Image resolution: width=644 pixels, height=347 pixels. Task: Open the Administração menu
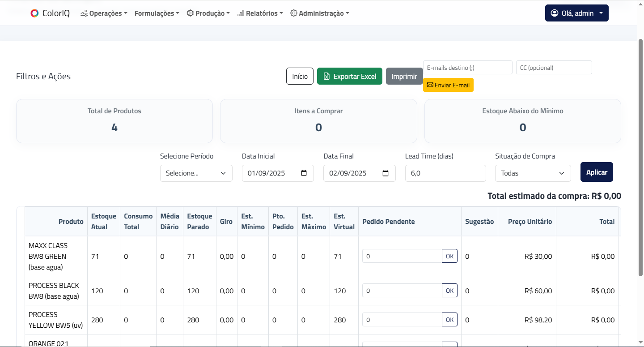[x=320, y=13]
